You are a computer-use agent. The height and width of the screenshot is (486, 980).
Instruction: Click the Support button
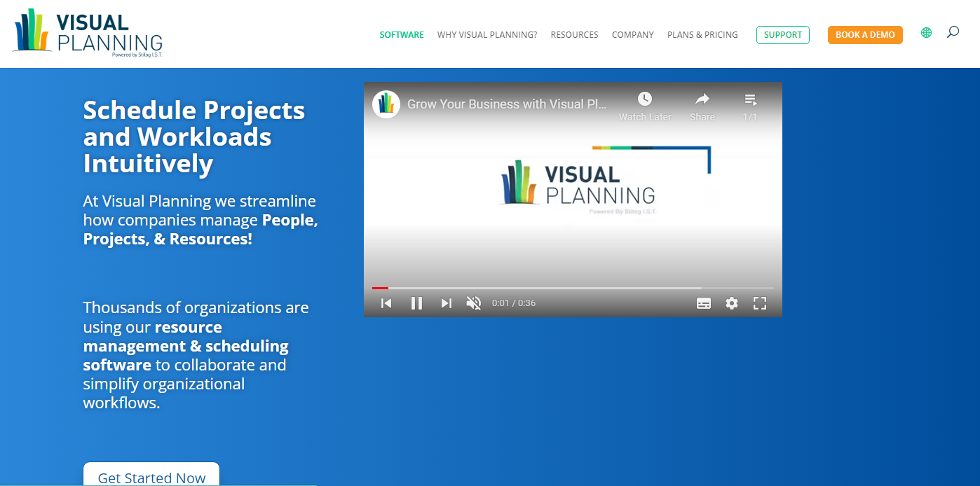tap(783, 35)
